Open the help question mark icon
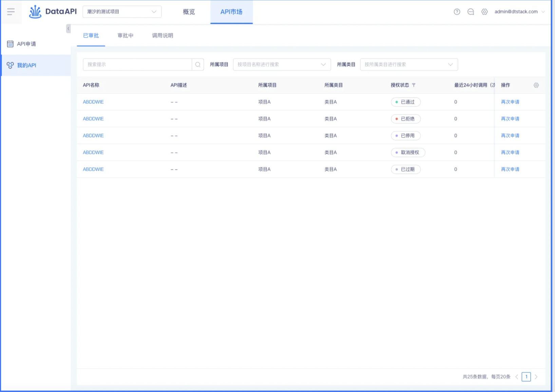555x392 pixels. [457, 12]
